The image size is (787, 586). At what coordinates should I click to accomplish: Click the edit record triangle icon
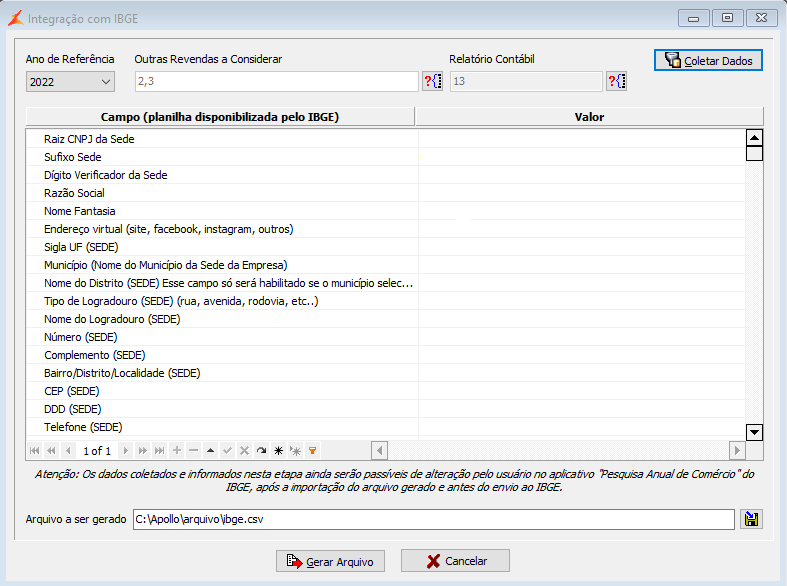point(210,451)
